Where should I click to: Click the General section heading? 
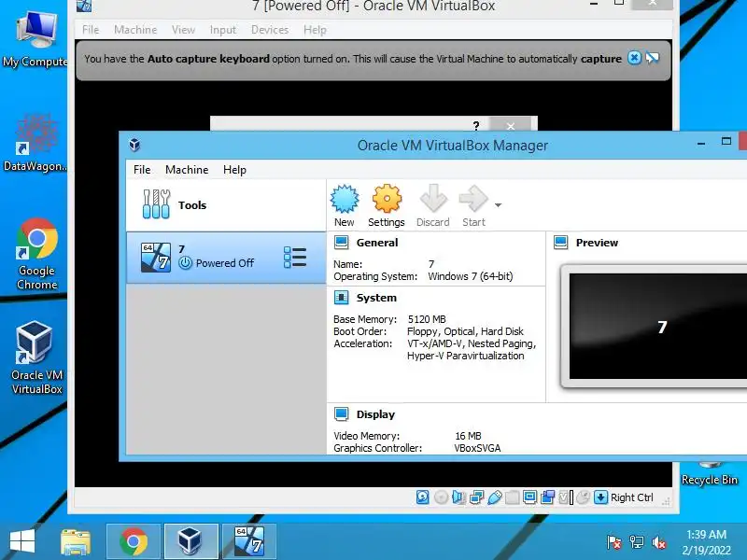point(377,243)
